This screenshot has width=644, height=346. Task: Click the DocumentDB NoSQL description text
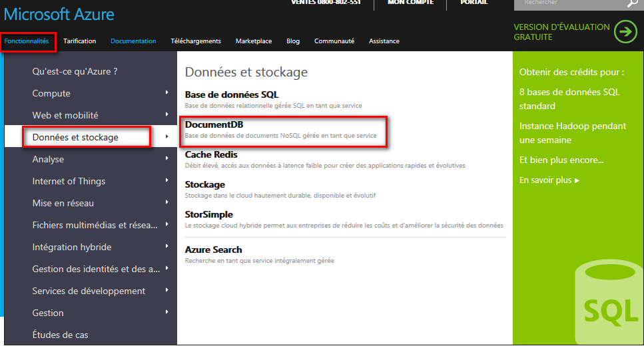tap(280, 136)
